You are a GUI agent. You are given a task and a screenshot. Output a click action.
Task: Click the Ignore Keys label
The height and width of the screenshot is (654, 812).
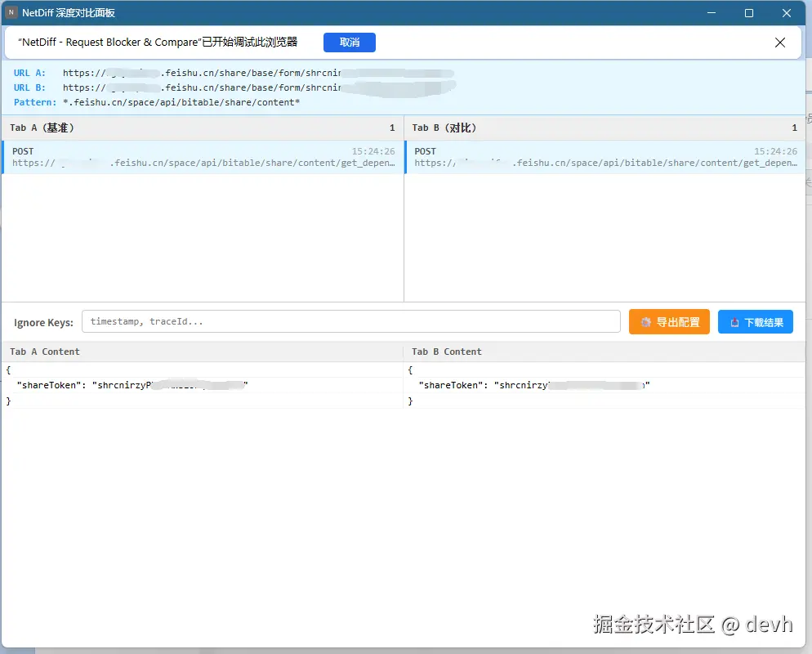(43, 322)
